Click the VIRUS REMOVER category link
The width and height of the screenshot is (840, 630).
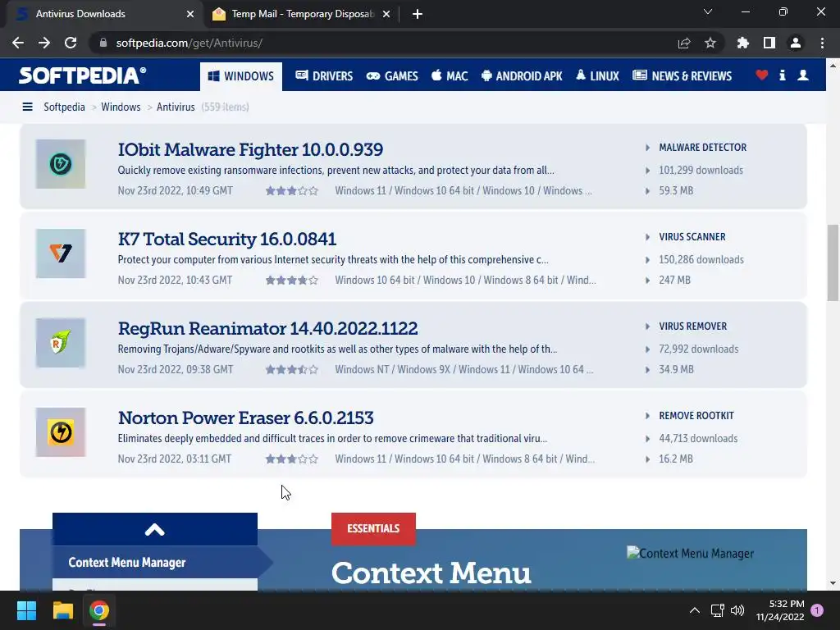tap(692, 326)
